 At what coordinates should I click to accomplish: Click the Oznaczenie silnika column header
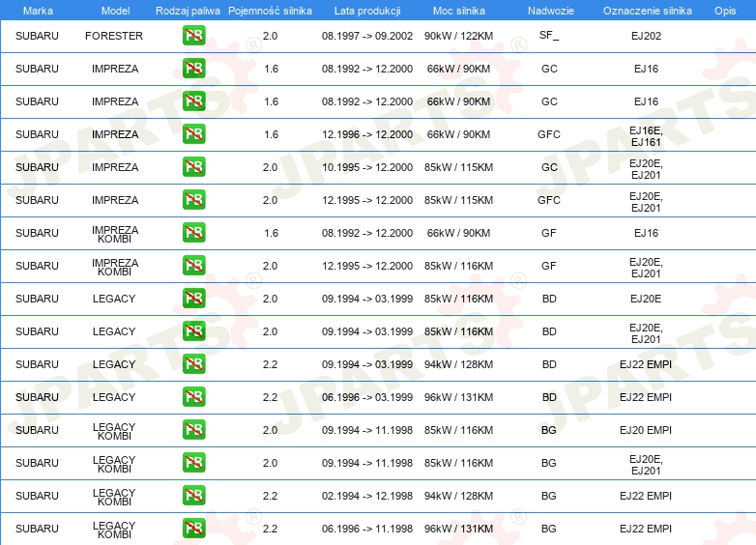(x=647, y=11)
